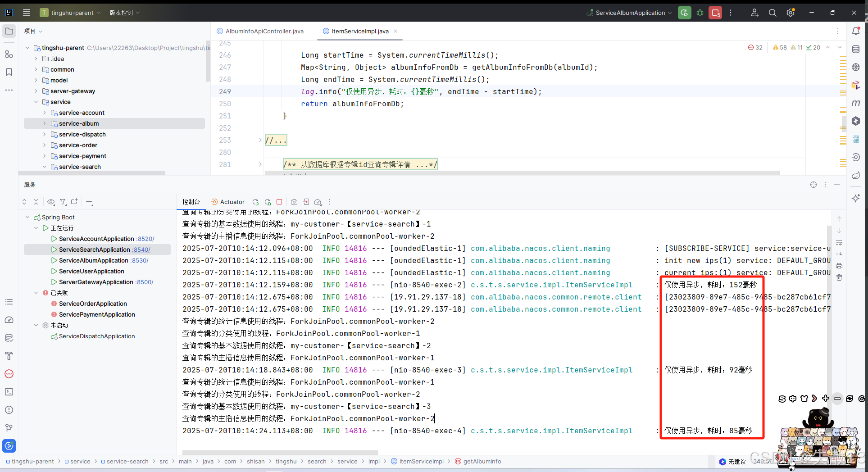Open the Bookmarks tool window icon
The height and width of the screenshot is (472, 868).
9,72
